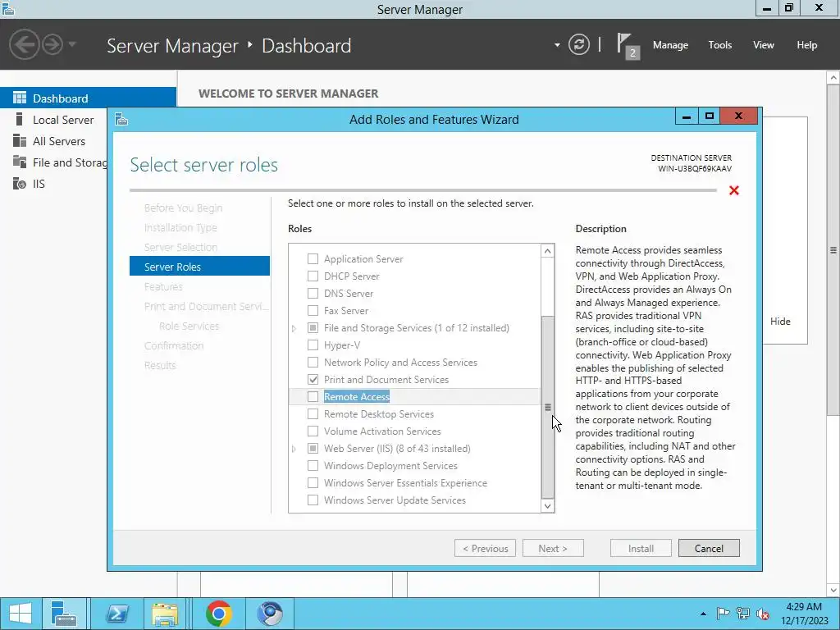The width and height of the screenshot is (840, 630).
Task: Open the Action Center flag in tray
Action: [x=723, y=614]
